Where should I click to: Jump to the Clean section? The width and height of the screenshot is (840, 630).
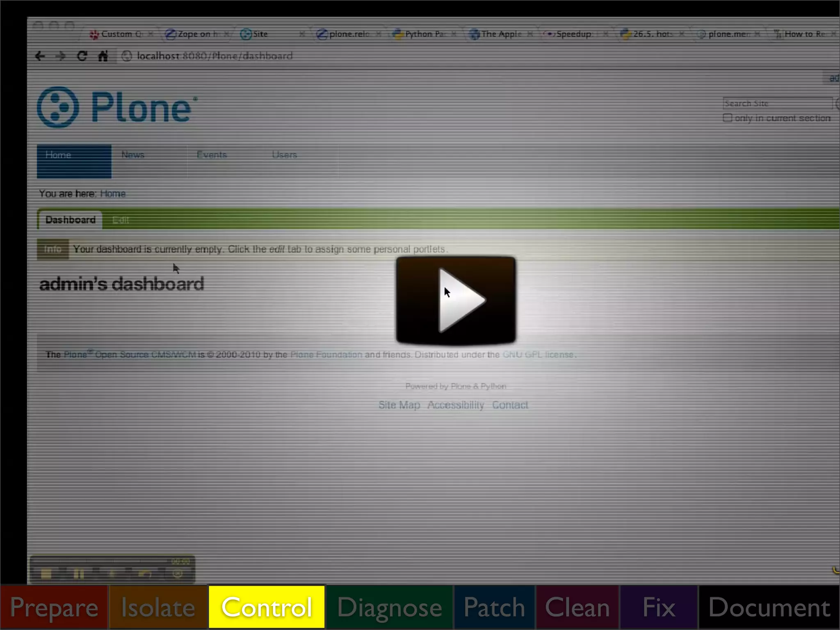[x=577, y=607]
